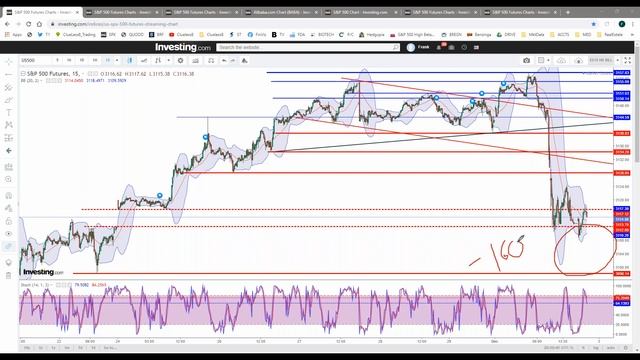The width and height of the screenshot is (640, 360).
Task: Select the trend line drawing tool
Action: [x=9, y=75]
